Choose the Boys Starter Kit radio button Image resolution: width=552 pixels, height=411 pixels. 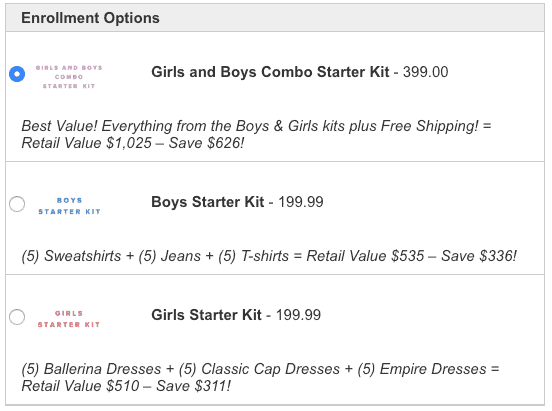click(x=17, y=204)
